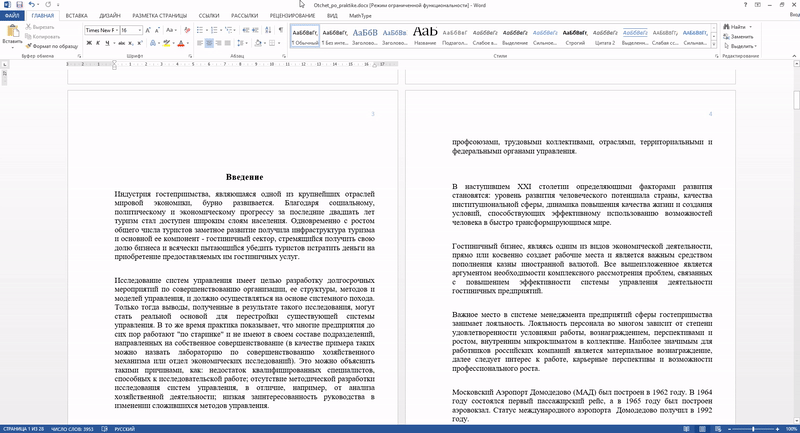The height and width of the screenshot is (433, 800).
Task: Switch to the ВСТАВКА tab
Action: point(77,16)
